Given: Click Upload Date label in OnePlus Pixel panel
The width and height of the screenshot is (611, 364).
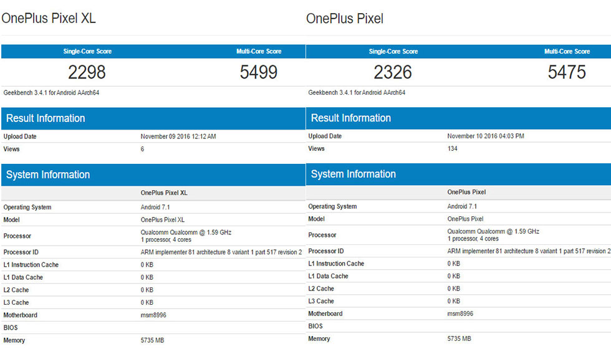Looking at the screenshot, I should pos(325,136).
